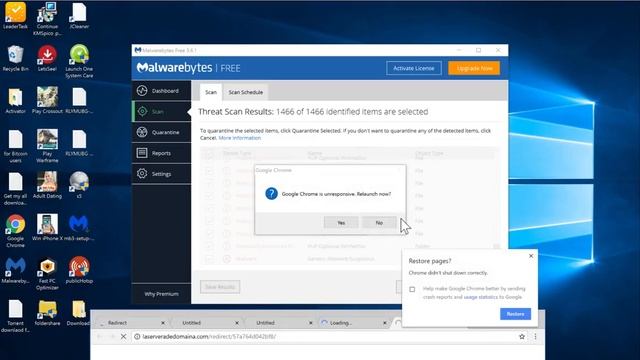Click No in the unresponsive dialog

pyautogui.click(x=379, y=222)
